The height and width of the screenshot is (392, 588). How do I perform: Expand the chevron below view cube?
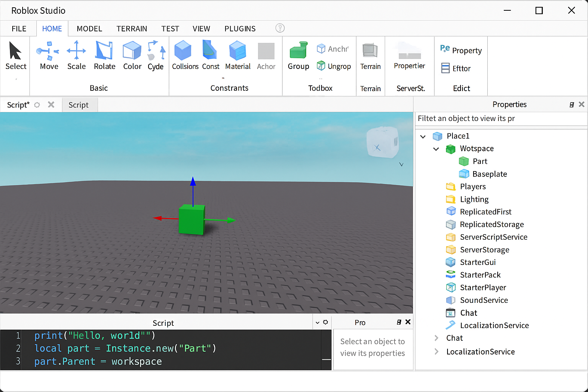point(401,164)
